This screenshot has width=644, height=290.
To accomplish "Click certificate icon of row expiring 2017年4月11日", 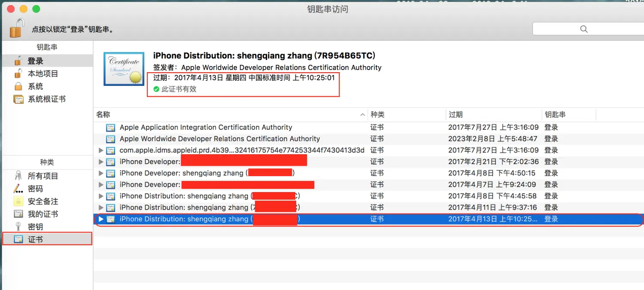I will click(x=111, y=208).
